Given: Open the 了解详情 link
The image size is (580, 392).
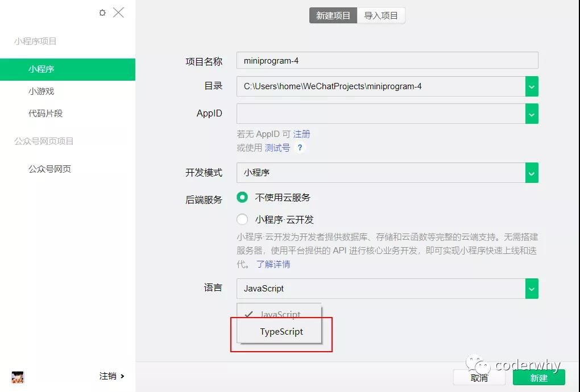Looking at the screenshot, I should tap(274, 264).
